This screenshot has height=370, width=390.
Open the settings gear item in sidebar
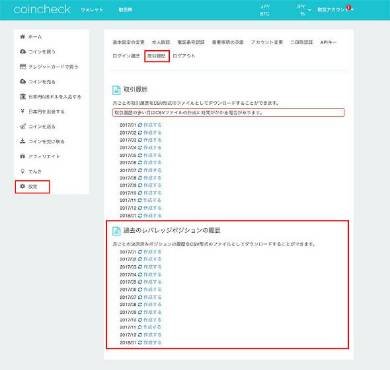[32, 187]
